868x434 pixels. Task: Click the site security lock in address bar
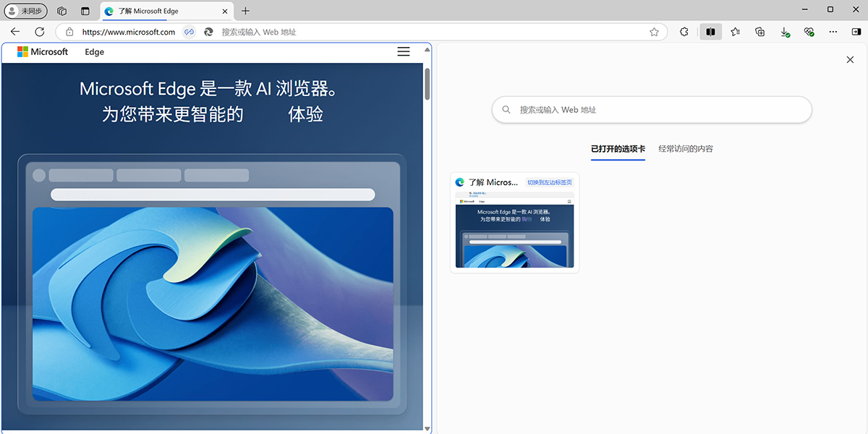pyautogui.click(x=69, y=32)
